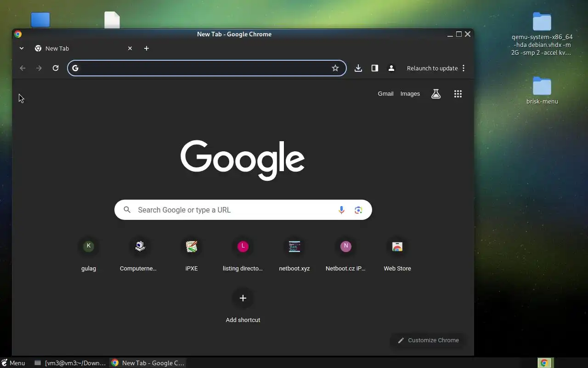Expand the tab search dropdown arrow
588x368 pixels.
[22, 48]
